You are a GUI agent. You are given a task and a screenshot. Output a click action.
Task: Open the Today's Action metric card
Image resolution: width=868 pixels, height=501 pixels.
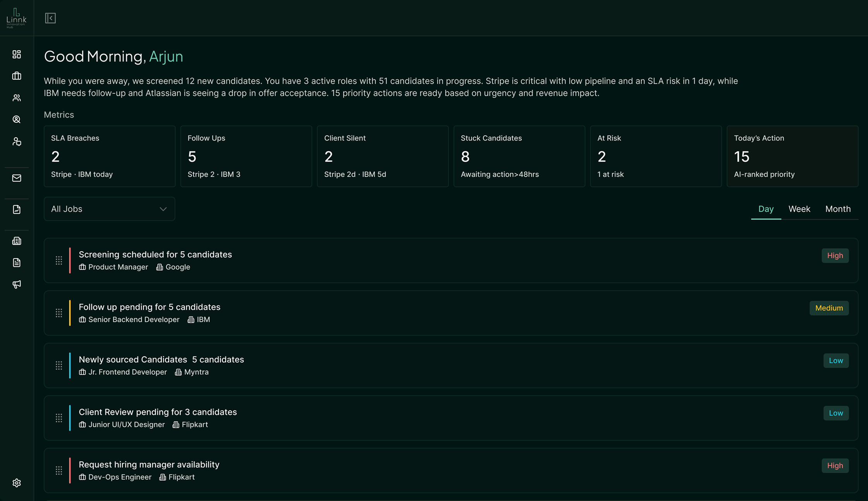(792, 156)
